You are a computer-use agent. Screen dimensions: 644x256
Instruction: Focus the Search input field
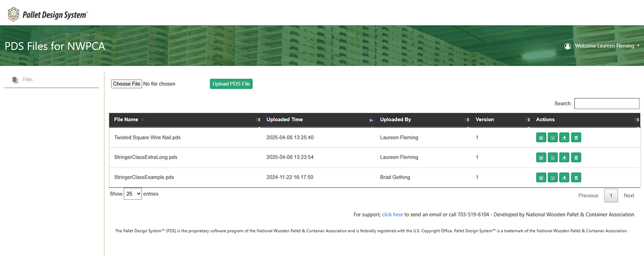click(x=606, y=103)
